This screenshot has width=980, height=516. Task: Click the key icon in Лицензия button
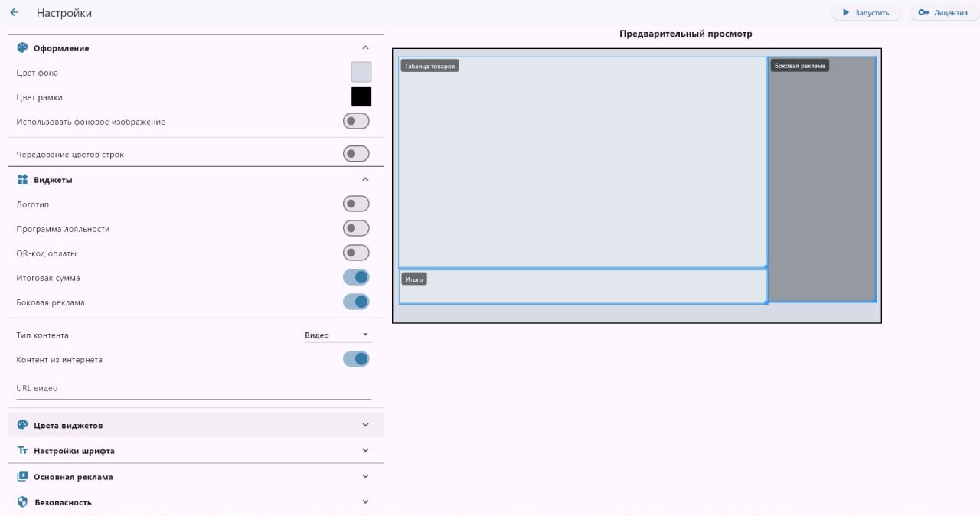point(923,13)
